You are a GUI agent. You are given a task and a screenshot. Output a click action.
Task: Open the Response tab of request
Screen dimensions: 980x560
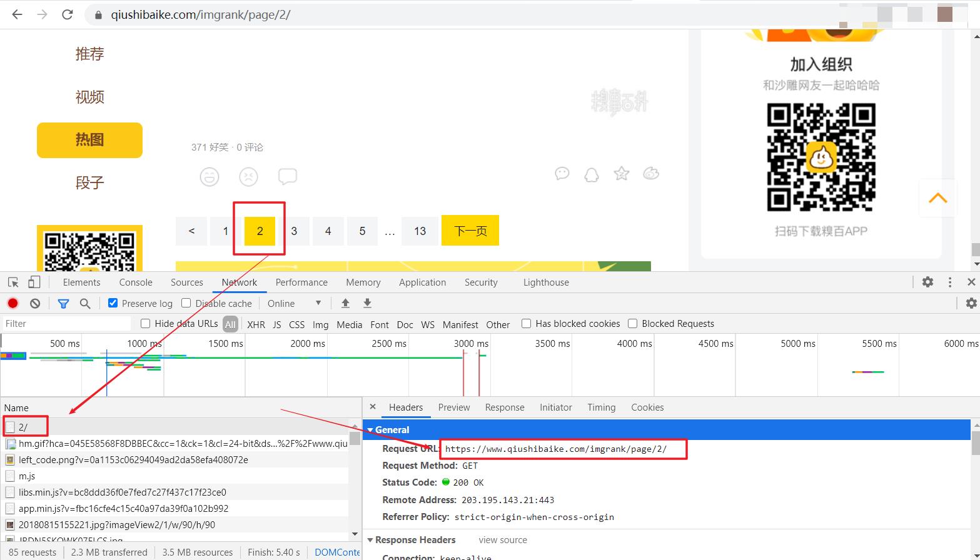(505, 407)
